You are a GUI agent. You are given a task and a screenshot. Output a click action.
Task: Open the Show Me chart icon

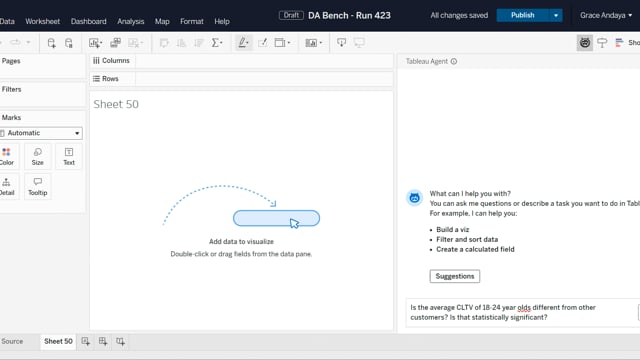(x=619, y=42)
